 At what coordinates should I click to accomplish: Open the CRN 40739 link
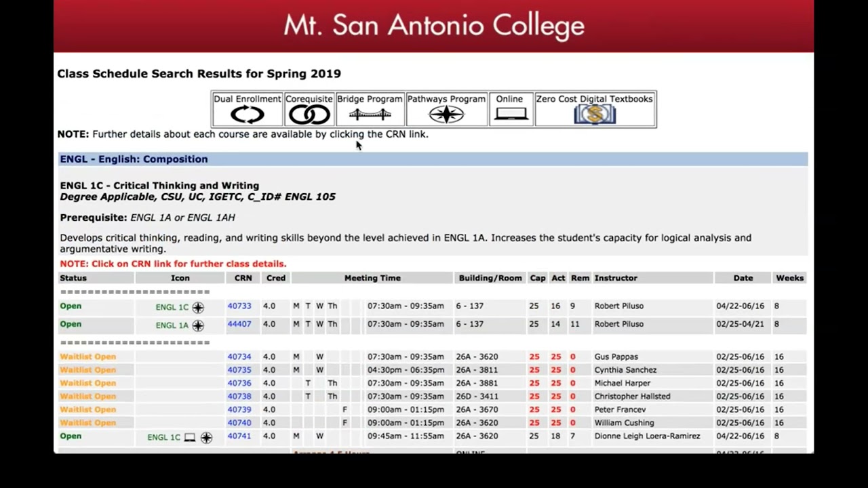pyautogui.click(x=239, y=409)
